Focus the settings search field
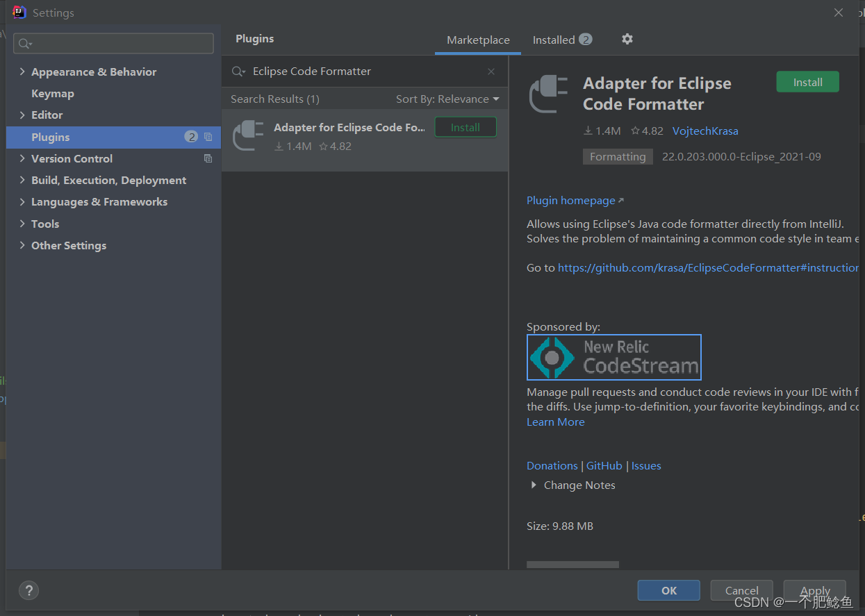This screenshot has width=865, height=616. click(114, 44)
